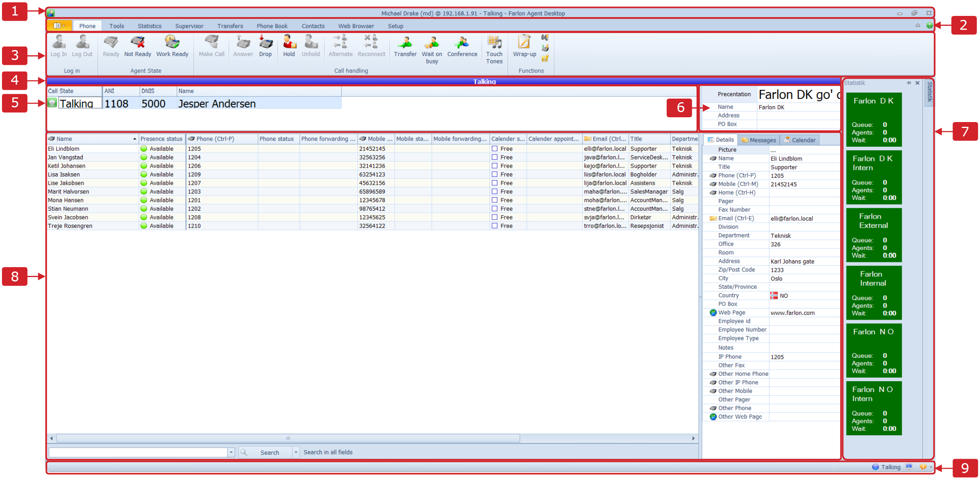Switch to the Phone Book tab
The image size is (980, 481).
(x=272, y=26)
